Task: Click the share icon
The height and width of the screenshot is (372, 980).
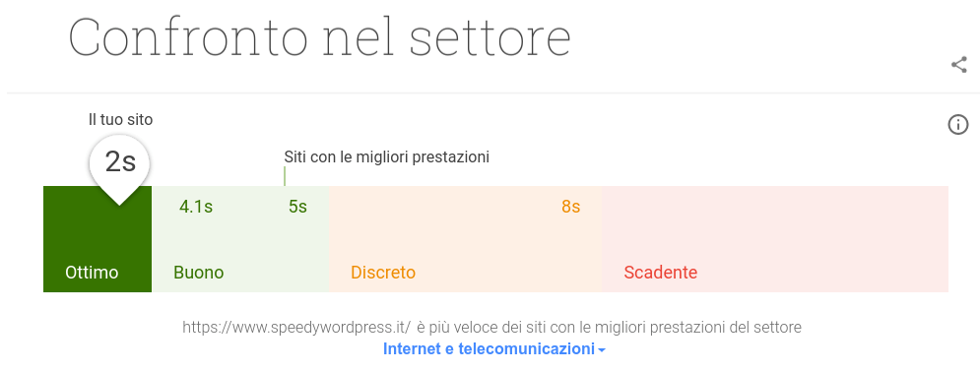Action: (958, 65)
